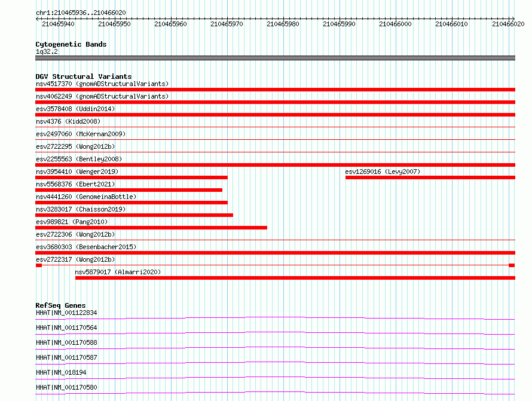The width and height of the screenshot is (532, 401).
Task: Click the red bar under nsv3954410
Action: tap(132, 177)
